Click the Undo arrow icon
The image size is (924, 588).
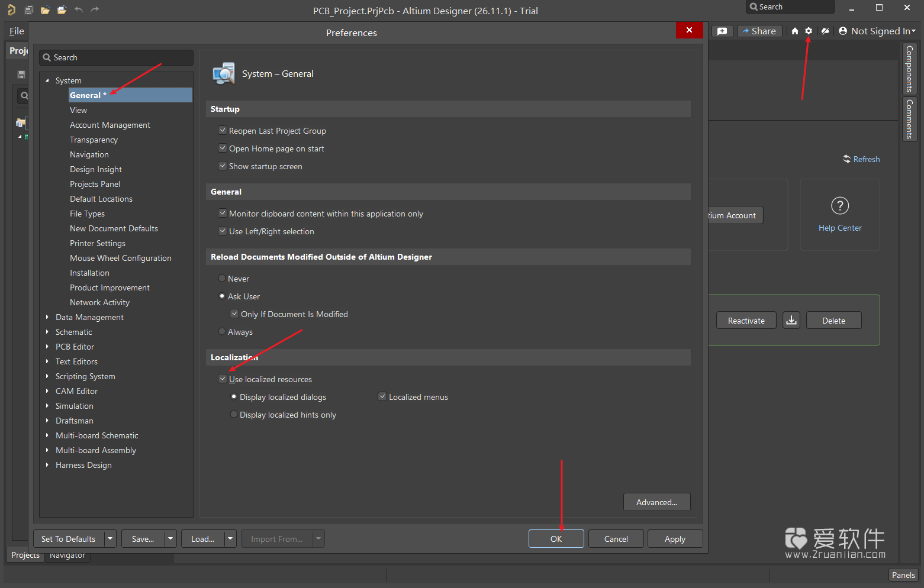click(x=79, y=9)
